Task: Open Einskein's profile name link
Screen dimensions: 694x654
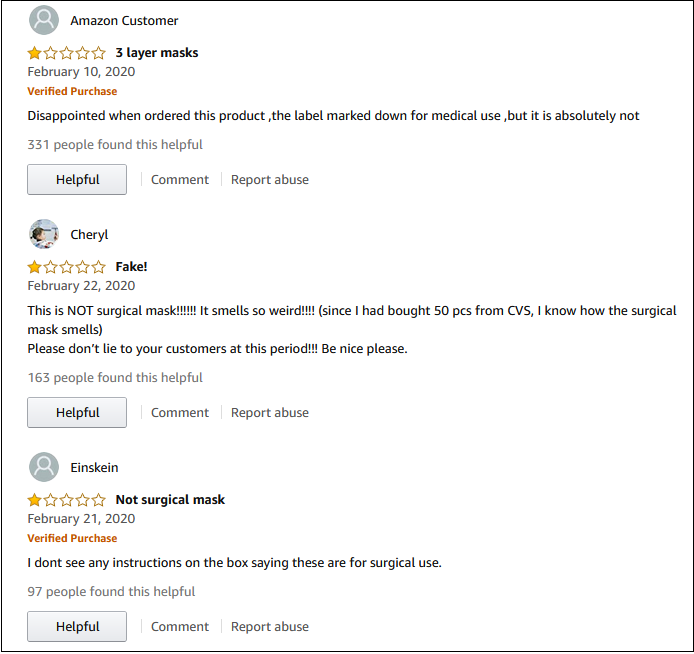Action: pyautogui.click(x=94, y=468)
